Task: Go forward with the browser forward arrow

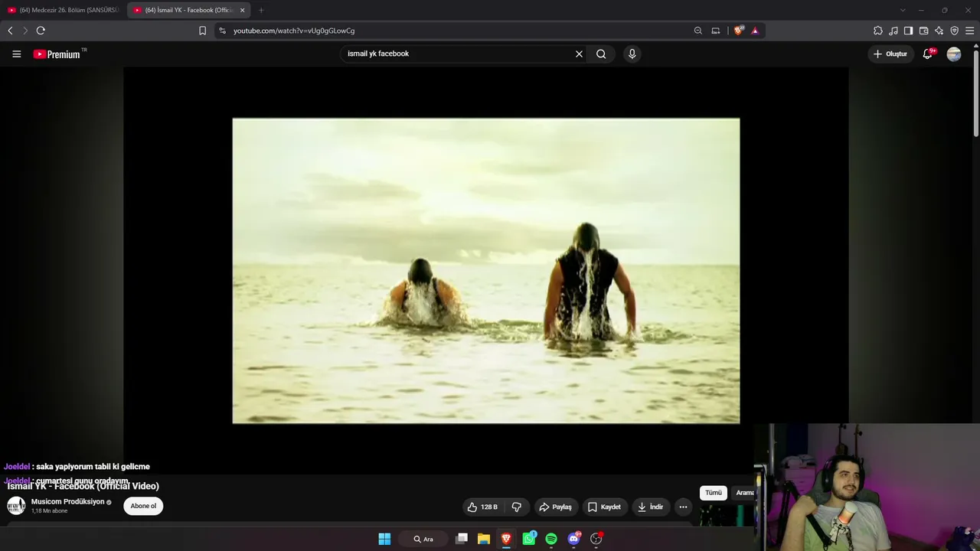Action: tap(25, 31)
